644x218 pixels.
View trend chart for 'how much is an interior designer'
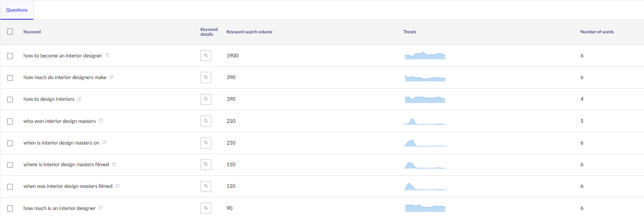(x=425, y=208)
